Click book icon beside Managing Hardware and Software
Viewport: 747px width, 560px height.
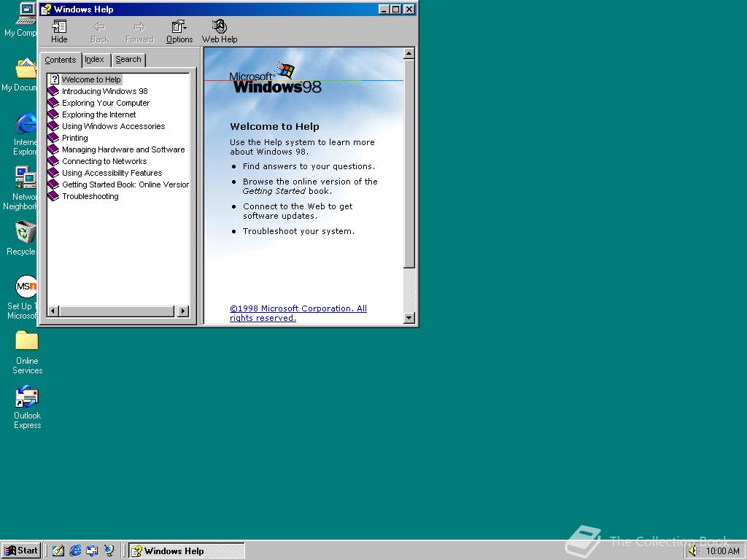click(53, 149)
